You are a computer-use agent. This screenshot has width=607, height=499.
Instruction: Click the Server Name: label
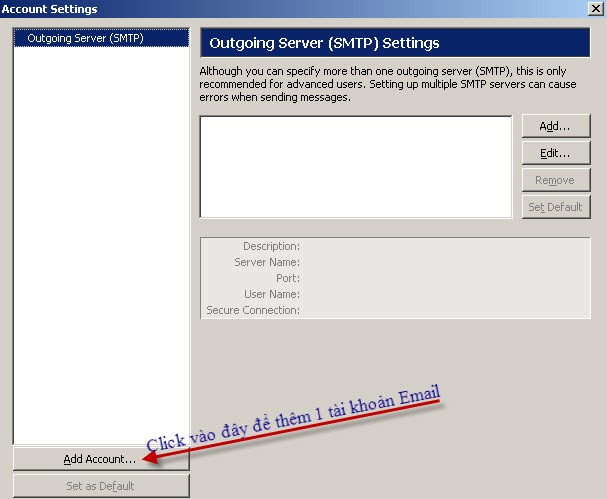click(267, 262)
